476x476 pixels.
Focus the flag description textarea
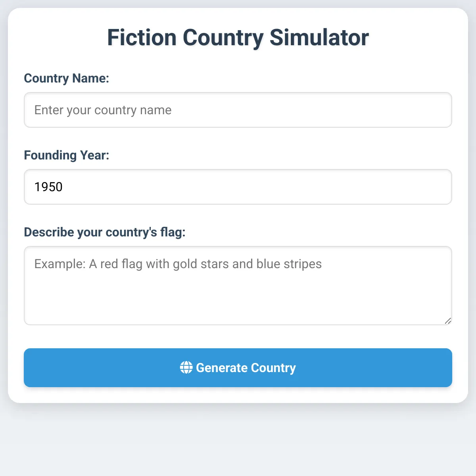pos(238,286)
